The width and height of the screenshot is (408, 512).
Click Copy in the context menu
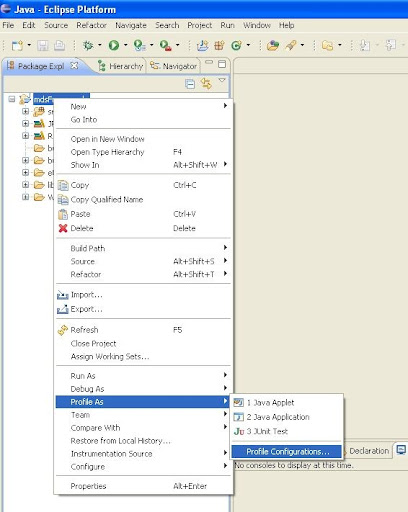pyautogui.click(x=143, y=185)
